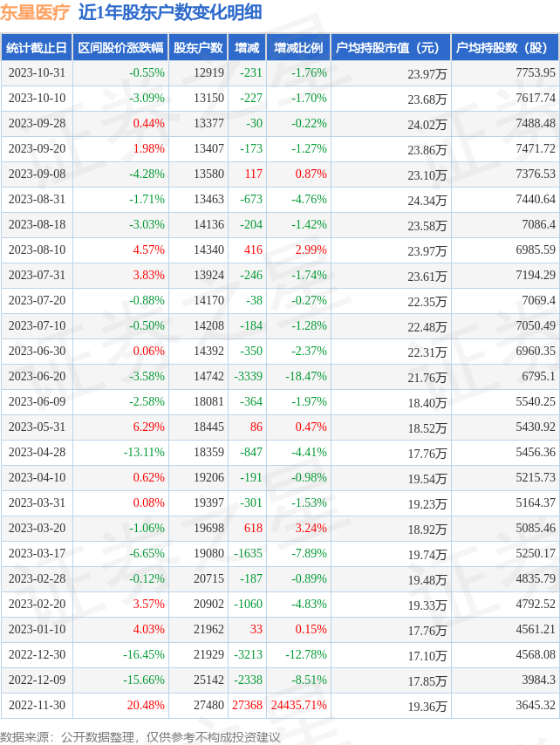
Task: Click the 数据来源 footer note
Action: click(x=140, y=737)
